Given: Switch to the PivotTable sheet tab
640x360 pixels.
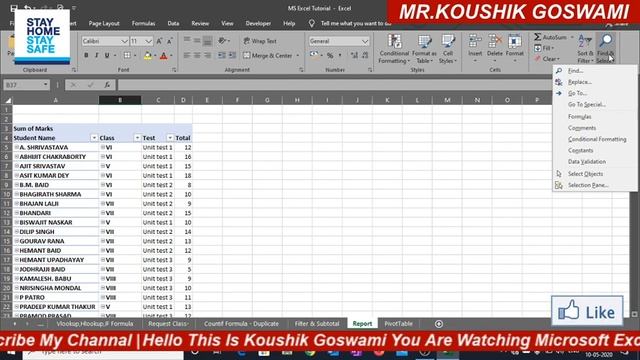Looking at the screenshot, I should tap(398, 324).
